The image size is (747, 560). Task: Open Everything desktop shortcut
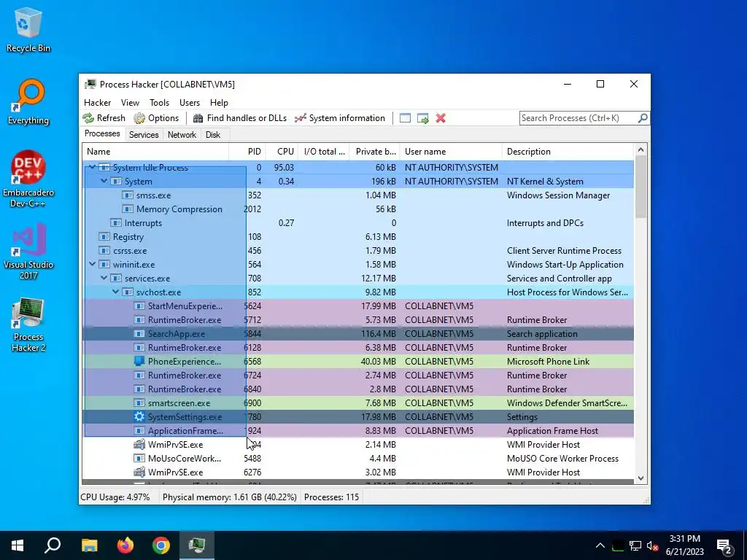[28, 102]
